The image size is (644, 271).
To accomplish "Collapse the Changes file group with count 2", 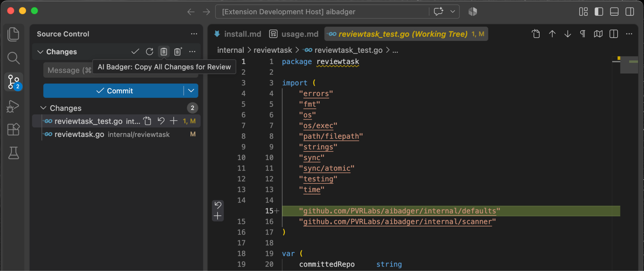I will [x=43, y=108].
